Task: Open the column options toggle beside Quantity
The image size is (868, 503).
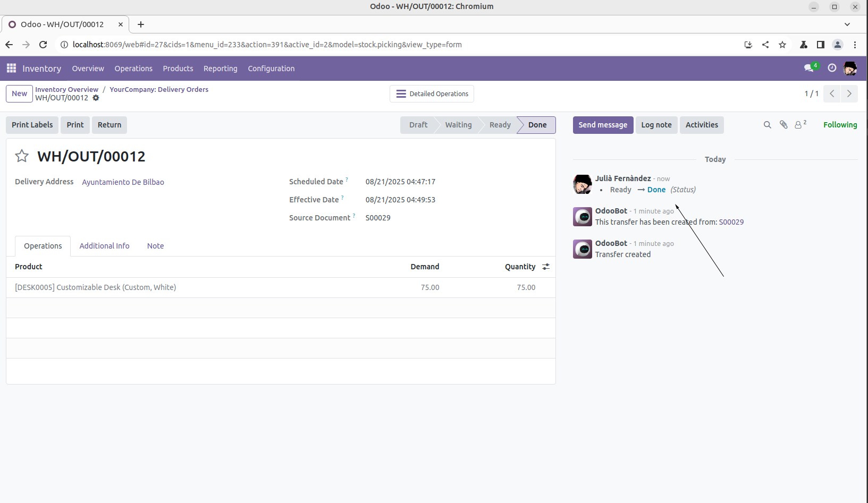Action: tap(546, 267)
